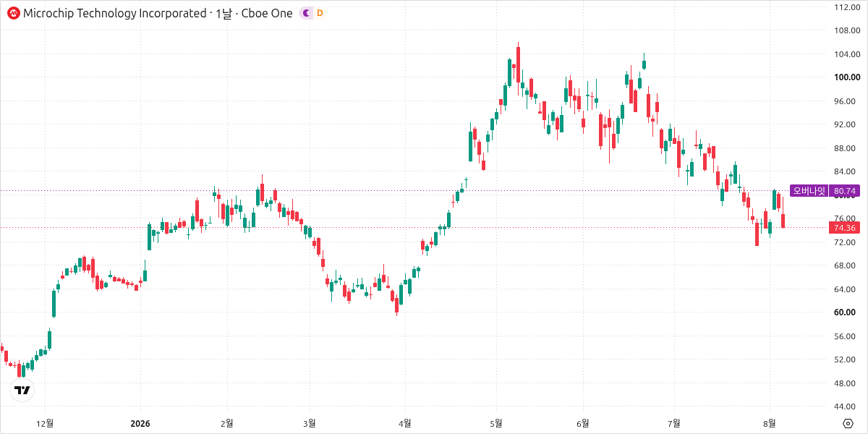Click the 104.00 value on price axis
Image resolution: width=868 pixels, height=434 pixels.
(x=846, y=54)
